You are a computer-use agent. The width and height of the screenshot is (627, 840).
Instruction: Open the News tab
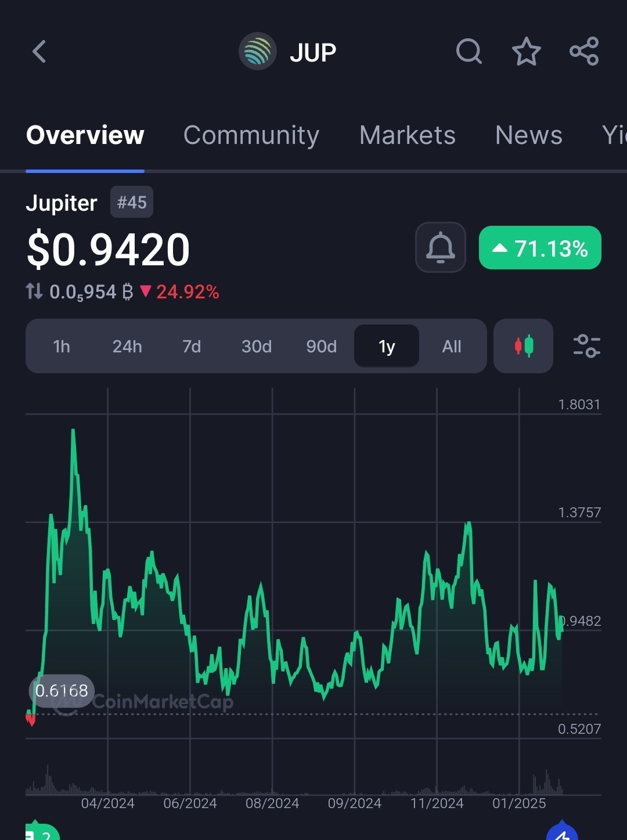[x=529, y=135]
